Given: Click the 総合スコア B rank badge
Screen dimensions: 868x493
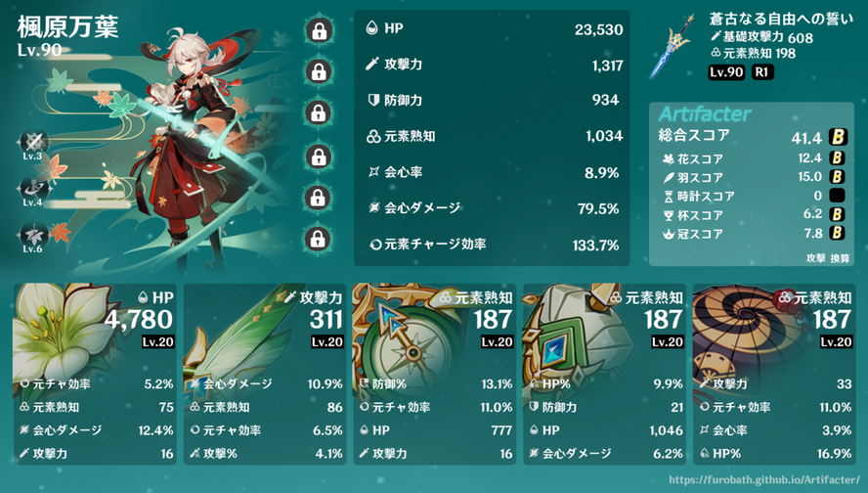Looking at the screenshot, I should [x=838, y=137].
